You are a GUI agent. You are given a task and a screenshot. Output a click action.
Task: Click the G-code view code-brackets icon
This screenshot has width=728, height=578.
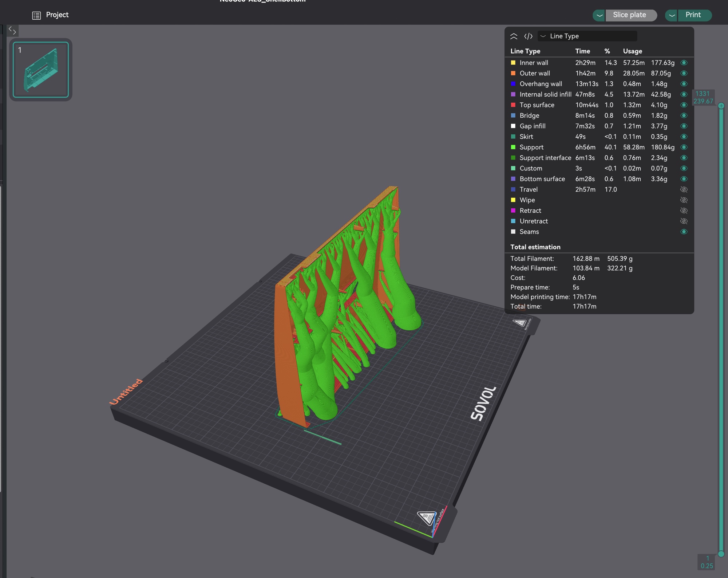[528, 36]
